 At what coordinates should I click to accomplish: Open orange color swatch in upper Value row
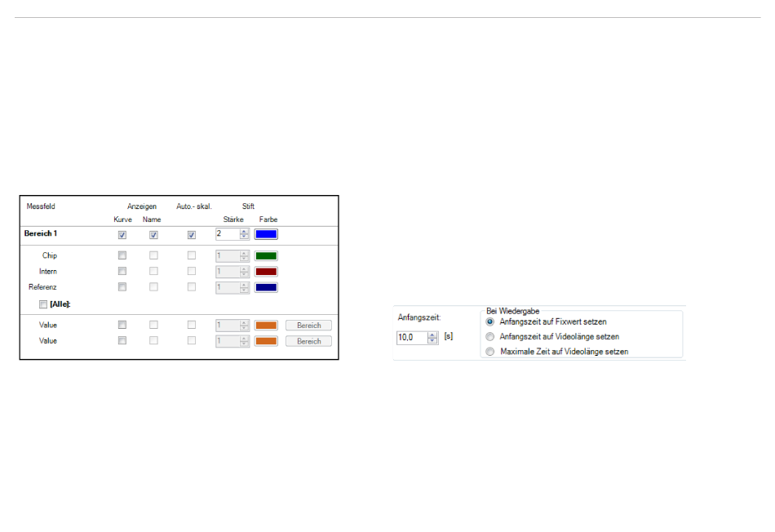tap(266, 326)
